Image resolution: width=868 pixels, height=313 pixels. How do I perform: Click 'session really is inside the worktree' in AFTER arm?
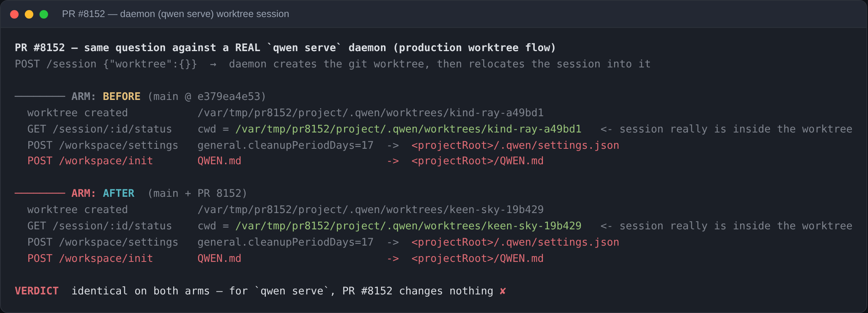(736, 226)
